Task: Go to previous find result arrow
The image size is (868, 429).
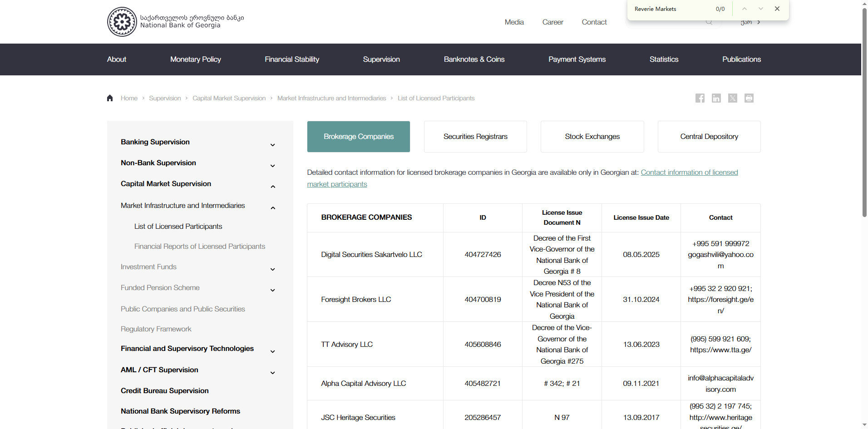Action: click(745, 9)
